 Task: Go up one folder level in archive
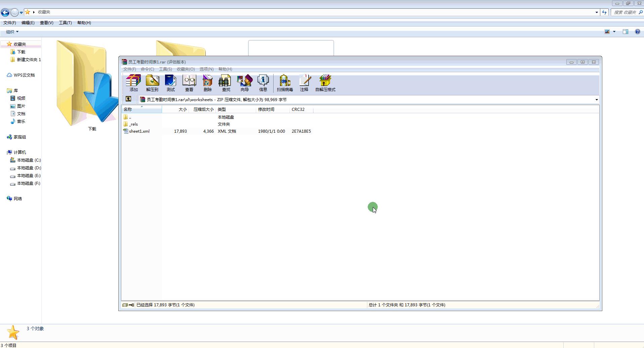pos(128,99)
